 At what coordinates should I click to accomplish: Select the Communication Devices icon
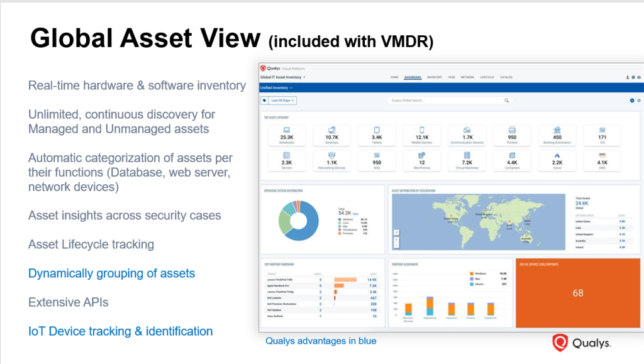pos(467,130)
